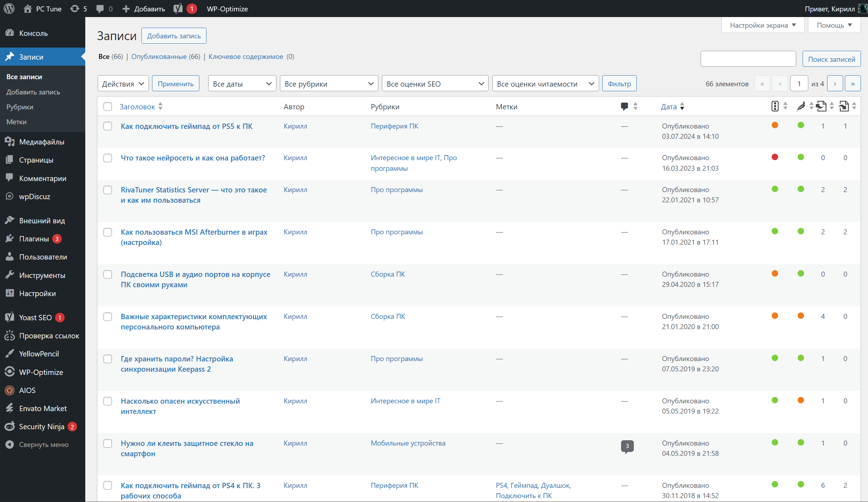Sort by Yoast SEO score column icon
The image size is (868, 502).
(x=775, y=106)
